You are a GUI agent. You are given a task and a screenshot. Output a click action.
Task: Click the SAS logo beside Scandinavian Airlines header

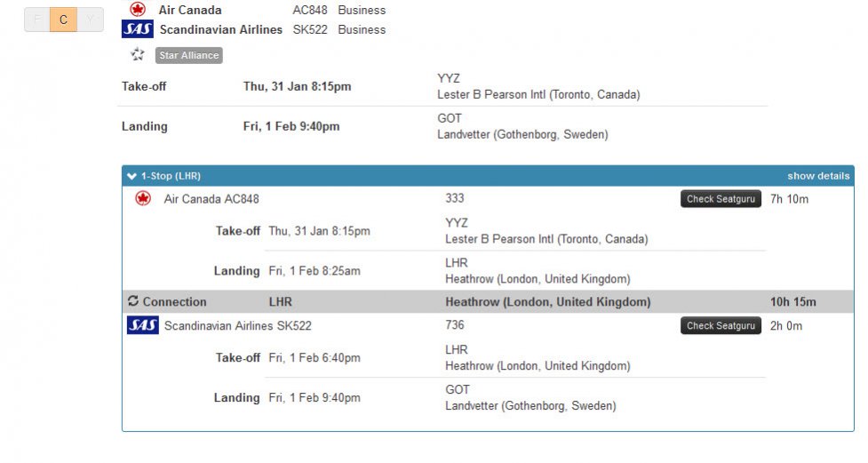click(x=138, y=29)
